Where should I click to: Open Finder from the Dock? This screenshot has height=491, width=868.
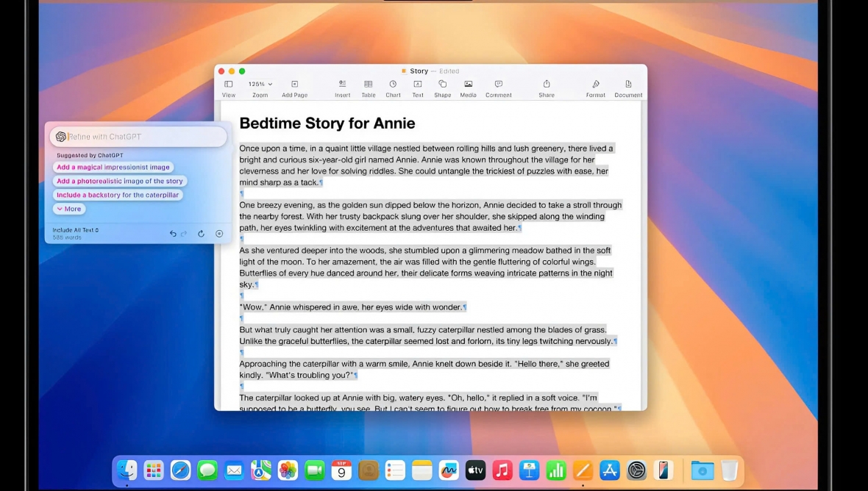point(127,470)
